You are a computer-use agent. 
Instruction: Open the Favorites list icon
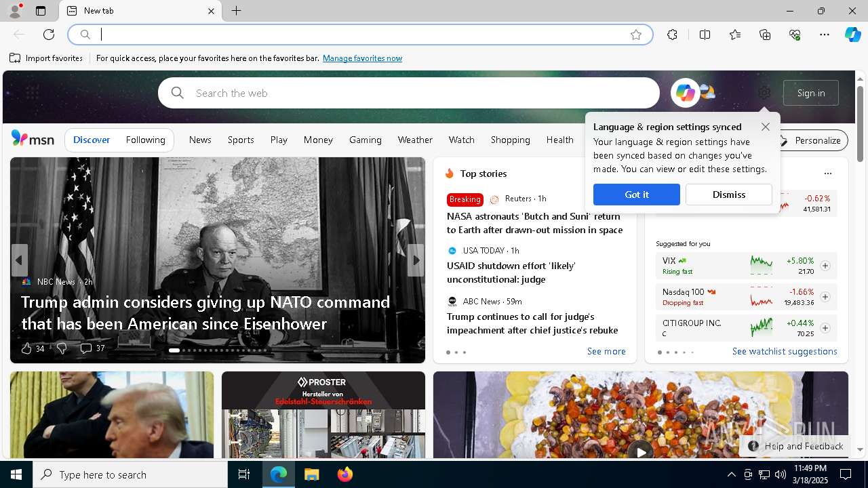point(735,35)
